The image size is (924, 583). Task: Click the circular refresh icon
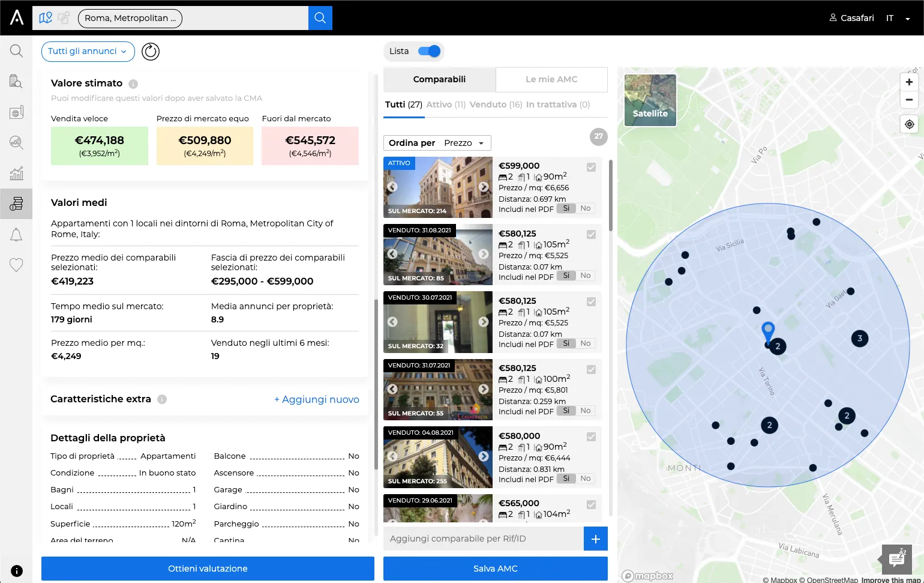tap(151, 52)
